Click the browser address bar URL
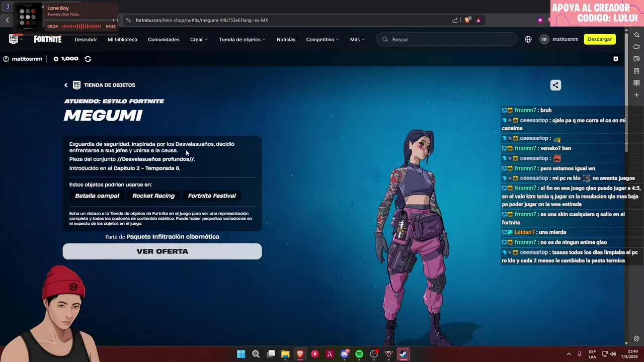 (202, 20)
